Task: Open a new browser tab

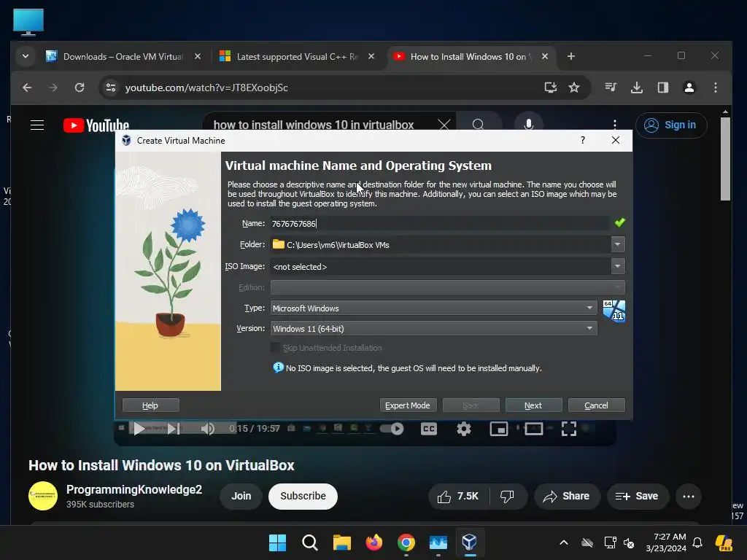Action: [570, 56]
